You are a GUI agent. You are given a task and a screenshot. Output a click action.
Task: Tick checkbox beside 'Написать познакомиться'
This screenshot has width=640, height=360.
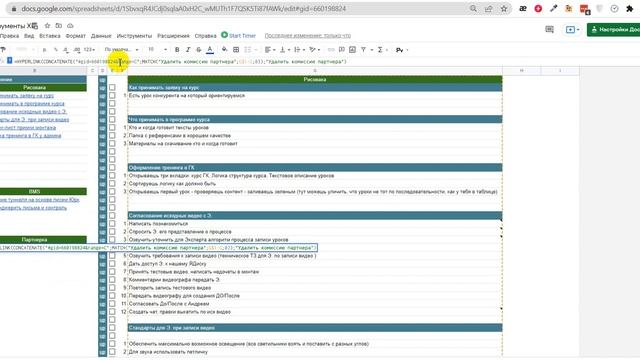(112, 224)
